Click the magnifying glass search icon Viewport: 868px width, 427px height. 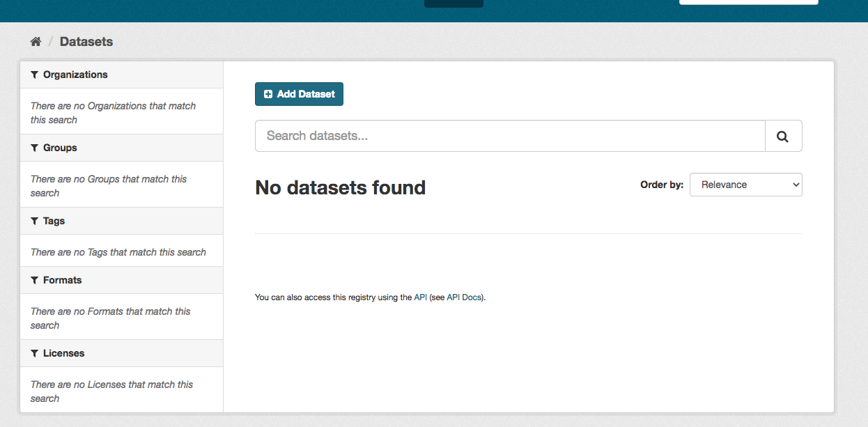coord(783,135)
